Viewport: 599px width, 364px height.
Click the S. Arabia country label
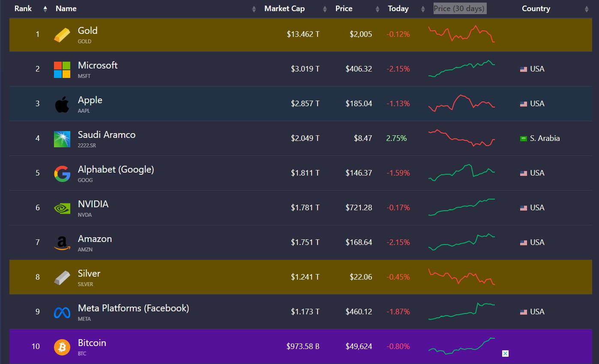[545, 138]
